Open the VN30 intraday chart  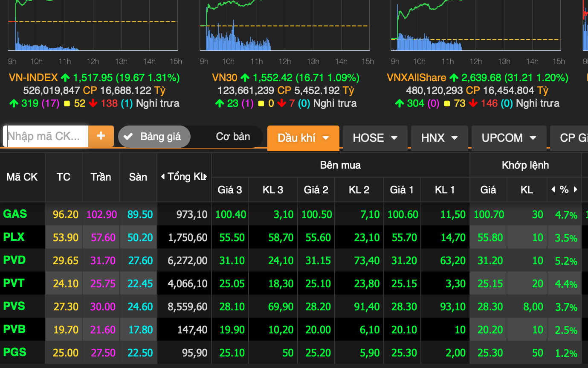point(284,26)
